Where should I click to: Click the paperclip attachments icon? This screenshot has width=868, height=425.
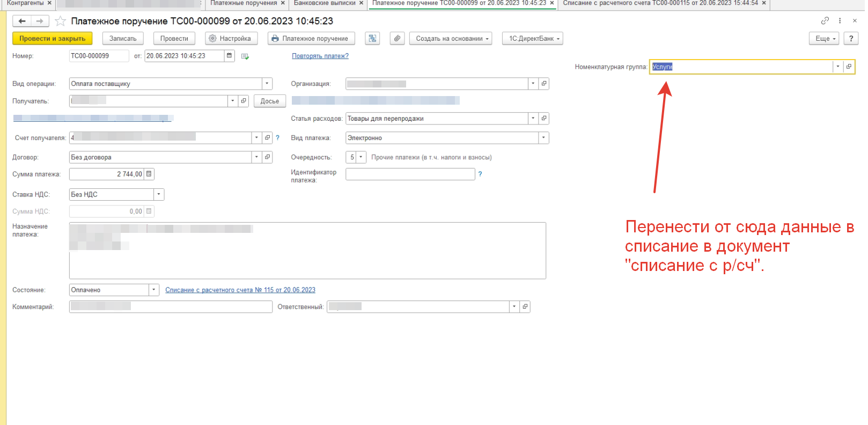(397, 39)
